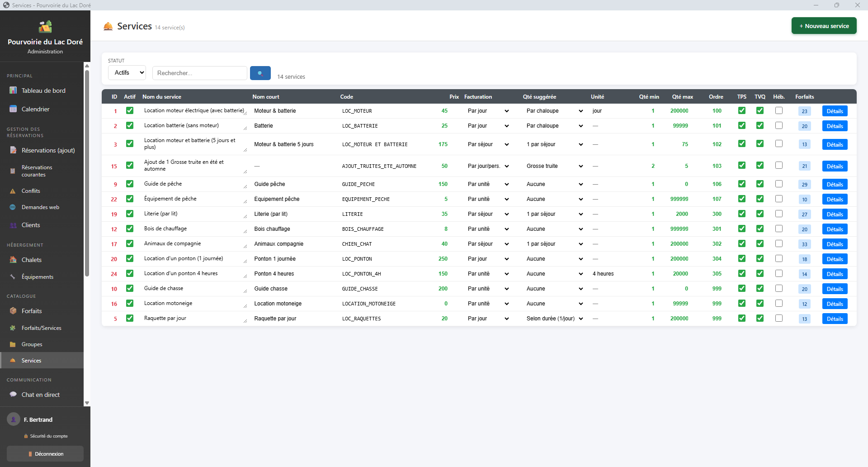Open Qté suggérée dropdown for Raquette par jour
The image size is (868, 467).
555,319
